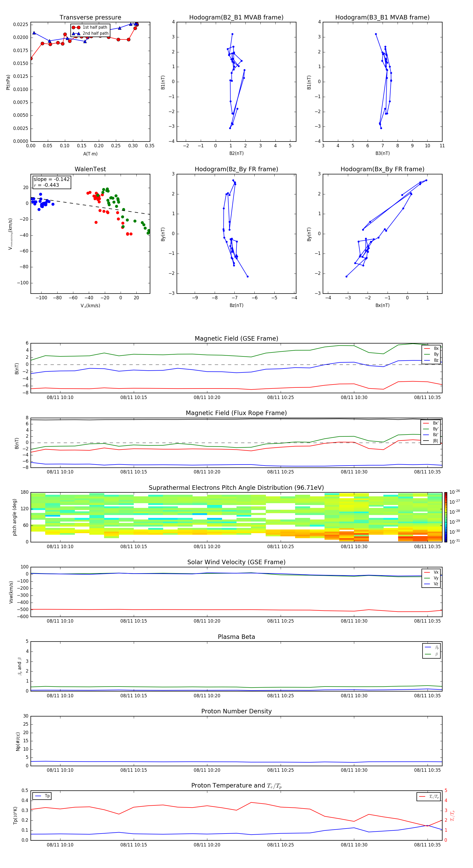Click the pitch angle spectrogram colorbar

pyautogui.click(x=446, y=517)
